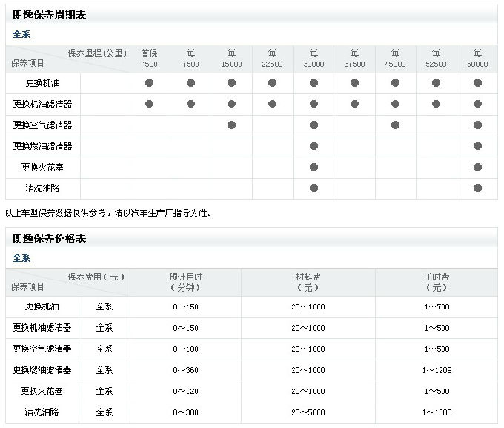Select the 材料费(元) column header
The image size is (504, 428).
coord(308,282)
